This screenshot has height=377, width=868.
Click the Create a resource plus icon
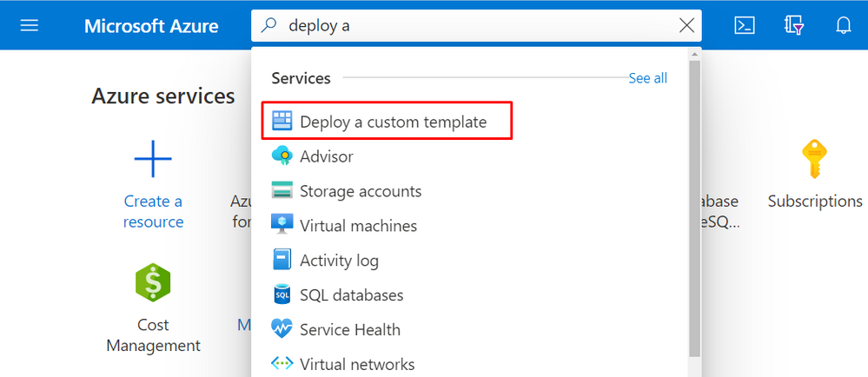coord(153,160)
